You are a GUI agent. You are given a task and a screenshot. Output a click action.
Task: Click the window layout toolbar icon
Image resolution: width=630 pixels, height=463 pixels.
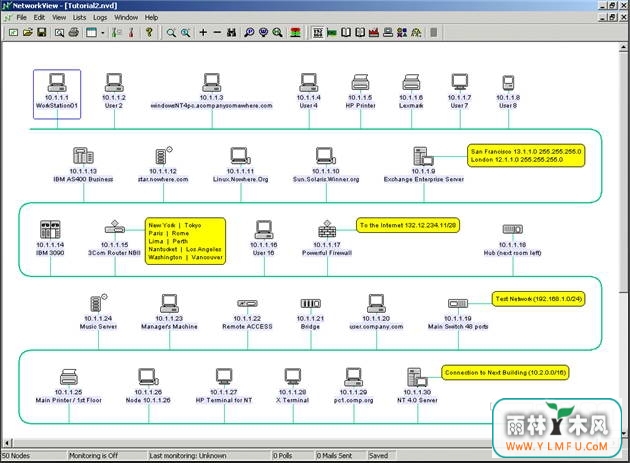pos(92,33)
